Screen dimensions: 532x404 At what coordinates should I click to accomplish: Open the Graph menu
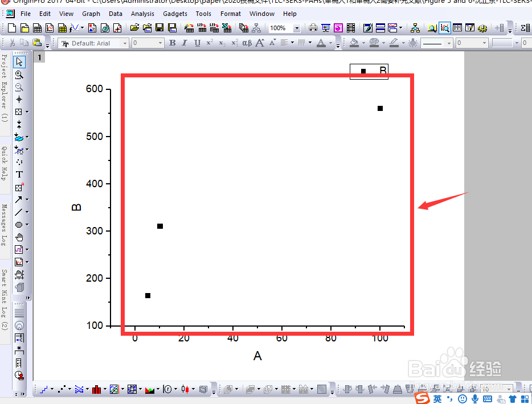(x=91, y=14)
